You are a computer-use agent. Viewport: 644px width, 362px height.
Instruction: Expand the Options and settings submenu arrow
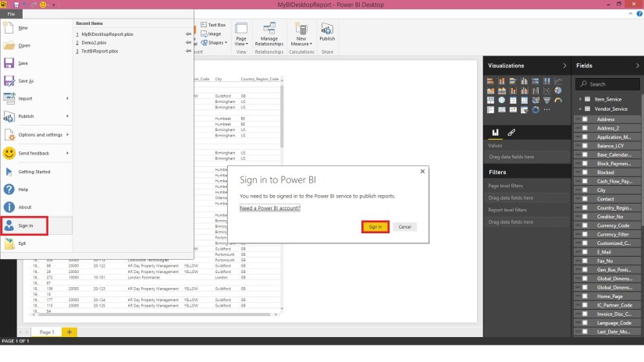[67, 135]
